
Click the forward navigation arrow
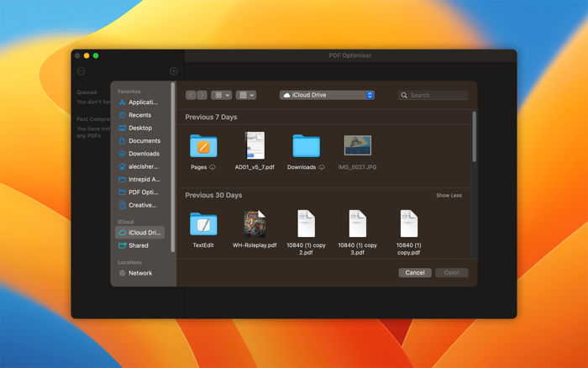(202, 95)
